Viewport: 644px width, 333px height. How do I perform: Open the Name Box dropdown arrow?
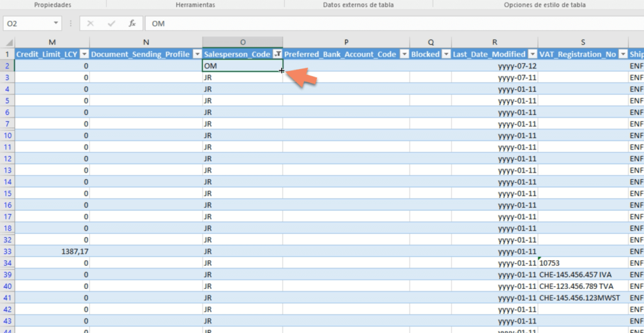tap(56, 23)
